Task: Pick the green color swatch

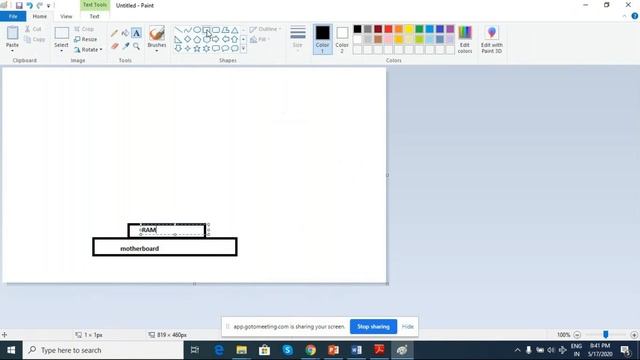Action: coord(419,29)
